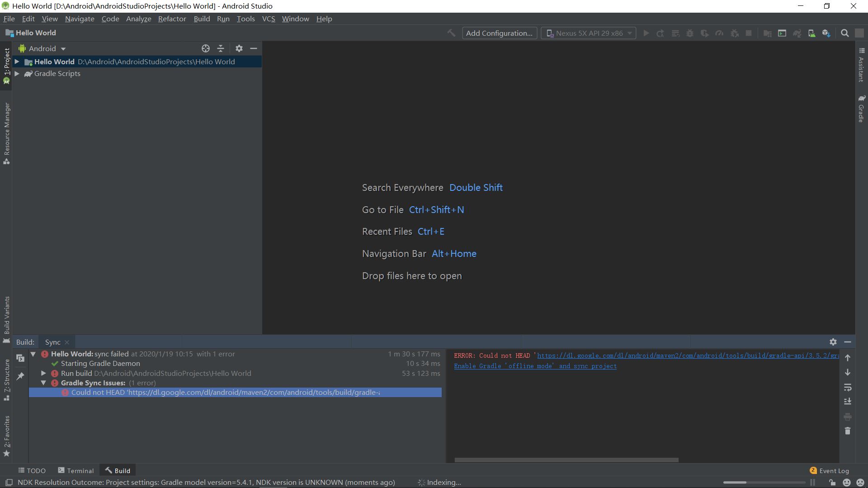Screen dimensions: 868x488
Task: Open the AVD Manager phone icon
Action: [x=812, y=33]
